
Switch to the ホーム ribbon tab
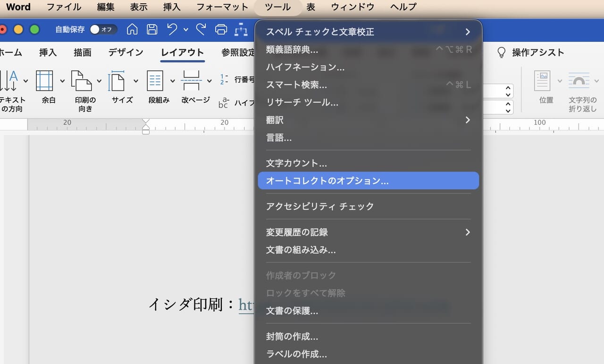pyautogui.click(x=11, y=52)
